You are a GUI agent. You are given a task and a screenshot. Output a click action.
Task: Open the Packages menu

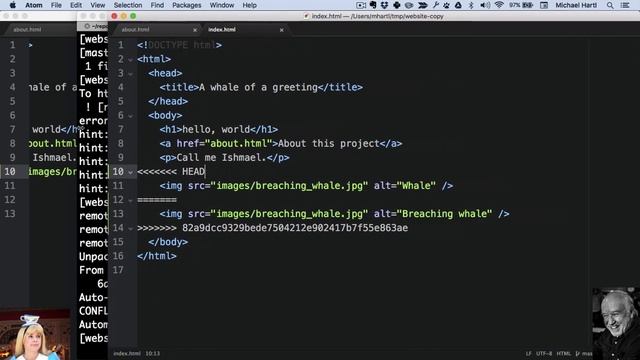point(187,5)
